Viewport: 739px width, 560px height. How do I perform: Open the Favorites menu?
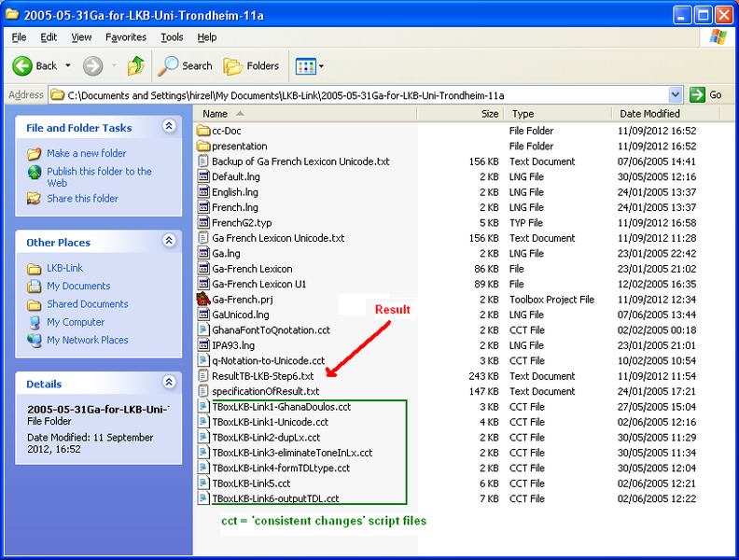[x=126, y=37]
